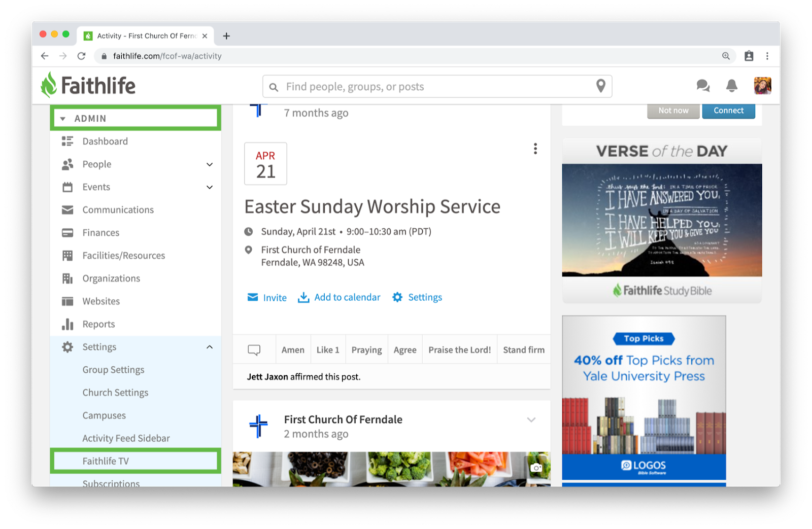Screen dimensions: 812x529
Task: Open the dropdown chevron on Ferndale post
Action: [x=531, y=420]
